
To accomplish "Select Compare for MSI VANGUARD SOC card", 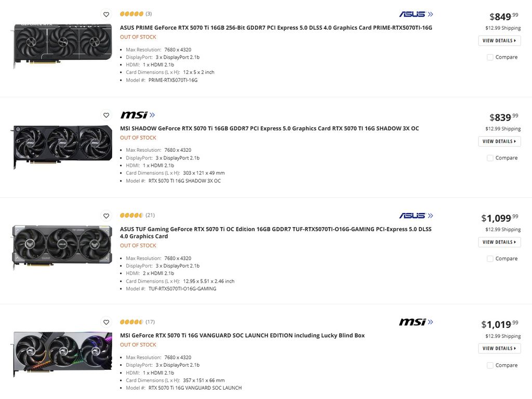I will (490, 365).
